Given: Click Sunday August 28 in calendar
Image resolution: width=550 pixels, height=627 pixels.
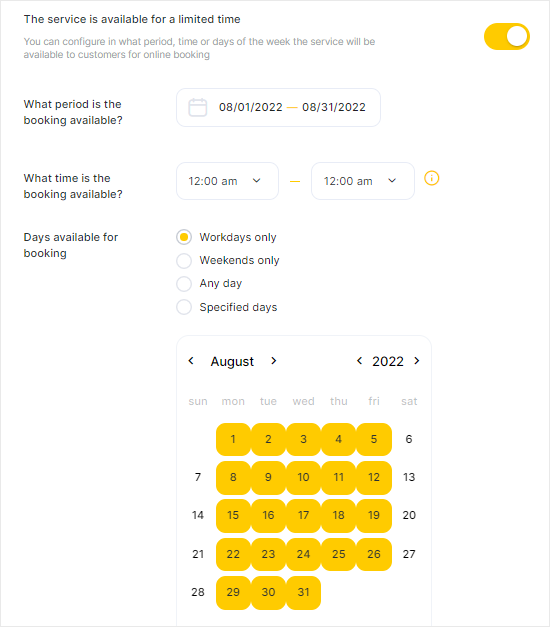Looking at the screenshot, I should click(x=198, y=592).
